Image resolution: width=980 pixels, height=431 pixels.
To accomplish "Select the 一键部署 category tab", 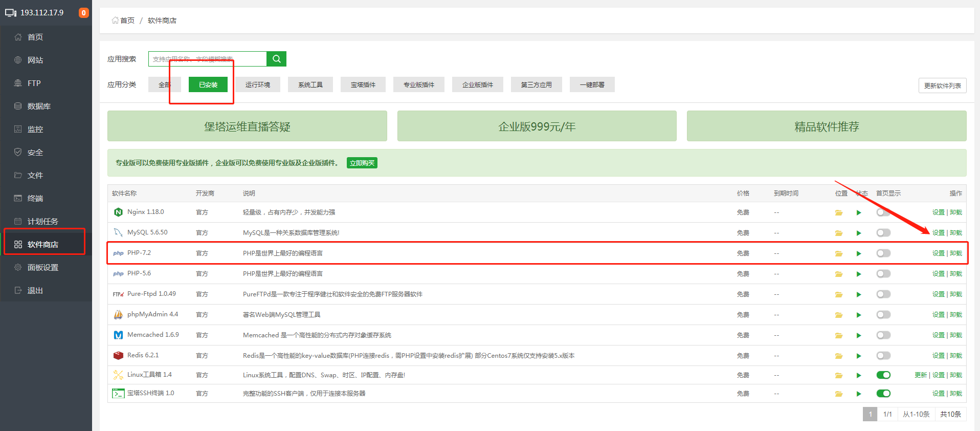I will point(592,84).
